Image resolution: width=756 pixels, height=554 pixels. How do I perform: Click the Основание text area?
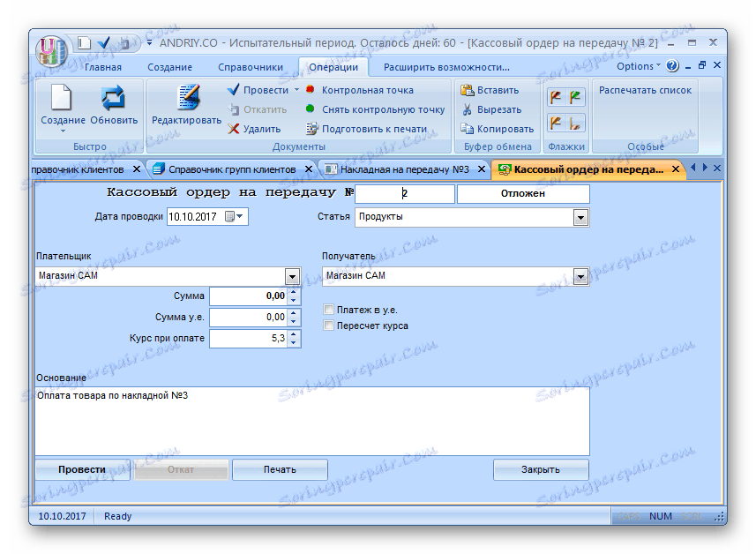point(312,421)
